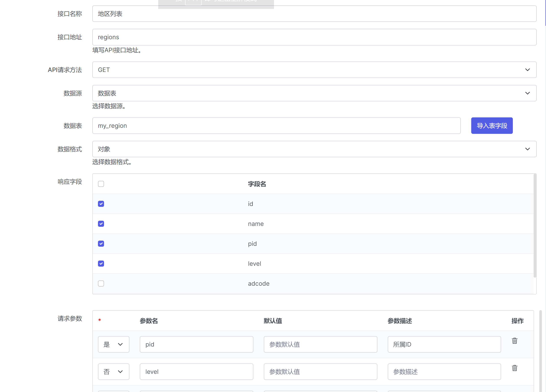Uncheck the level response field
This screenshot has height=392, width=546.
click(x=101, y=264)
